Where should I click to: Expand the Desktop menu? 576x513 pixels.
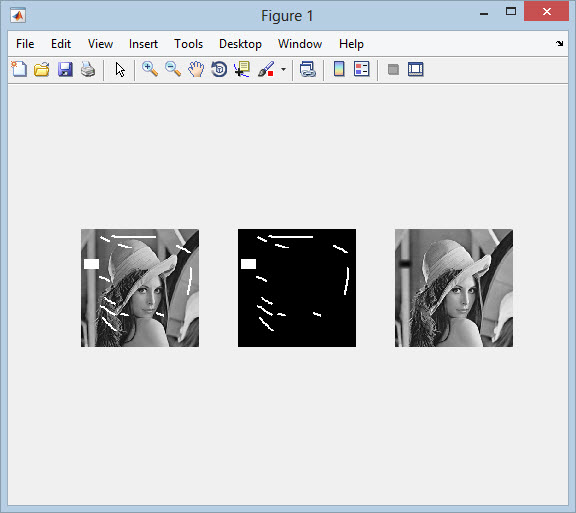tap(240, 44)
